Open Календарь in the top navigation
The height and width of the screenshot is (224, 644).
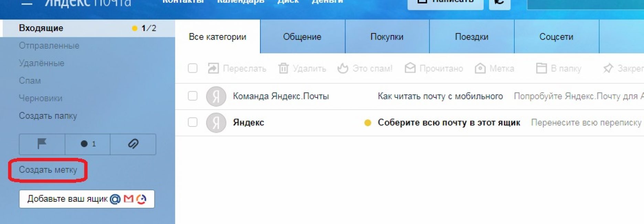tap(240, 2)
